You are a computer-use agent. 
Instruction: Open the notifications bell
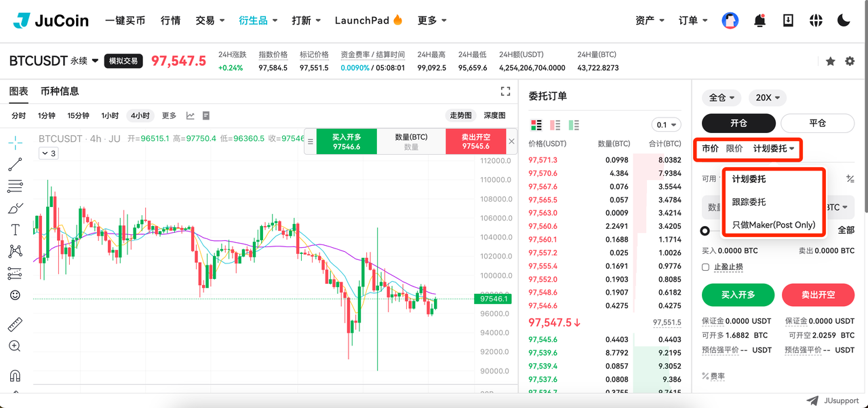[x=759, y=20]
